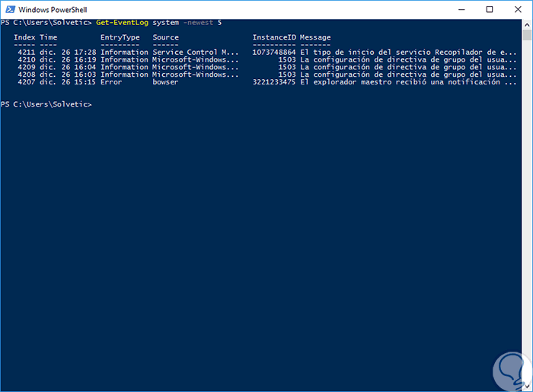
Task: Click the Get-EventLog command text
Action: click(122, 22)
